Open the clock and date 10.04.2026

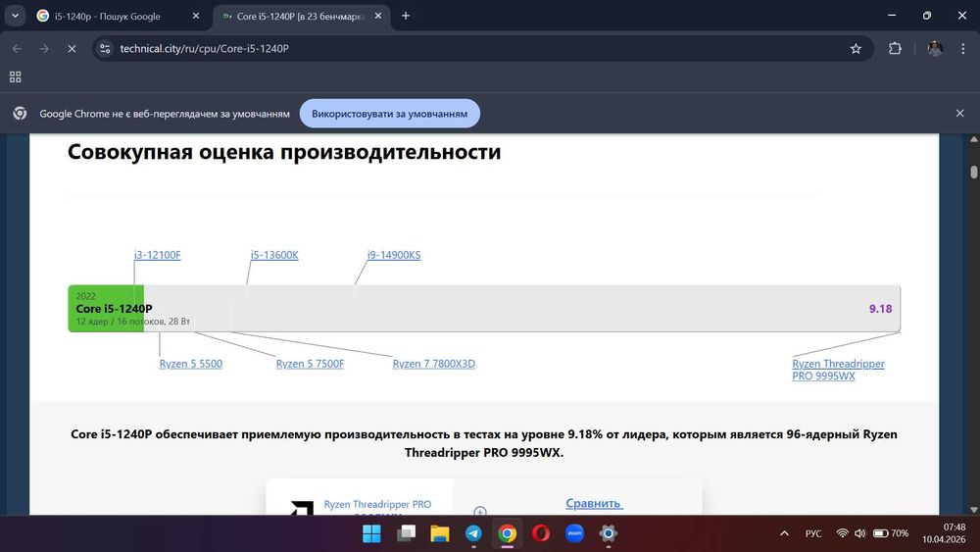pyautogui.click(x=944, y=533)
